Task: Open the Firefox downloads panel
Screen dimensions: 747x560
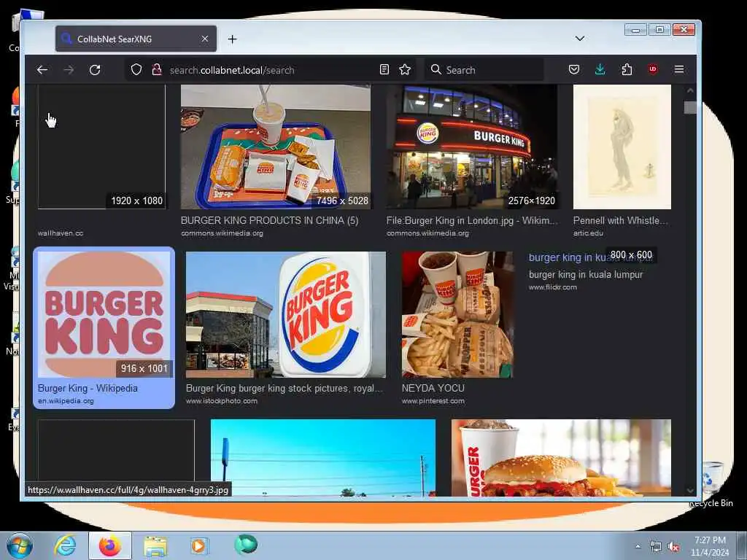Action: 600,69
